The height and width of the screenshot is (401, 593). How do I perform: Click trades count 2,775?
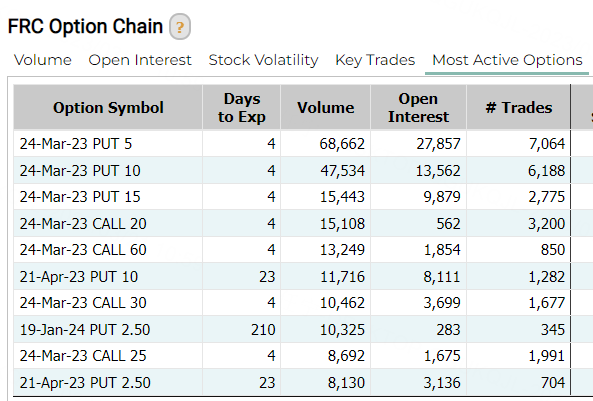click(x=546, y=197)
